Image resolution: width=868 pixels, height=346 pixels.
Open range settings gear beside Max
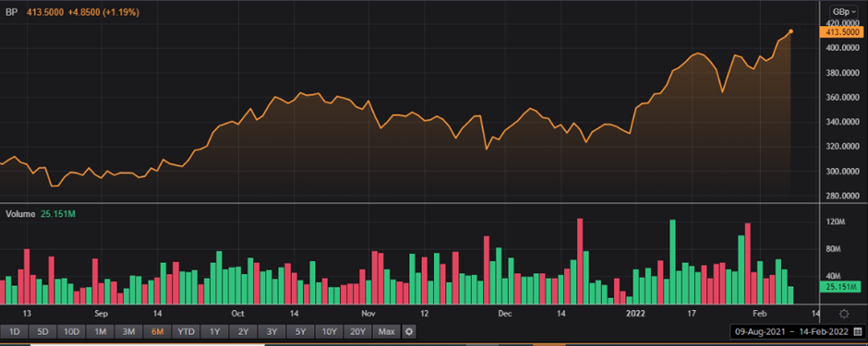pos(409,331)
